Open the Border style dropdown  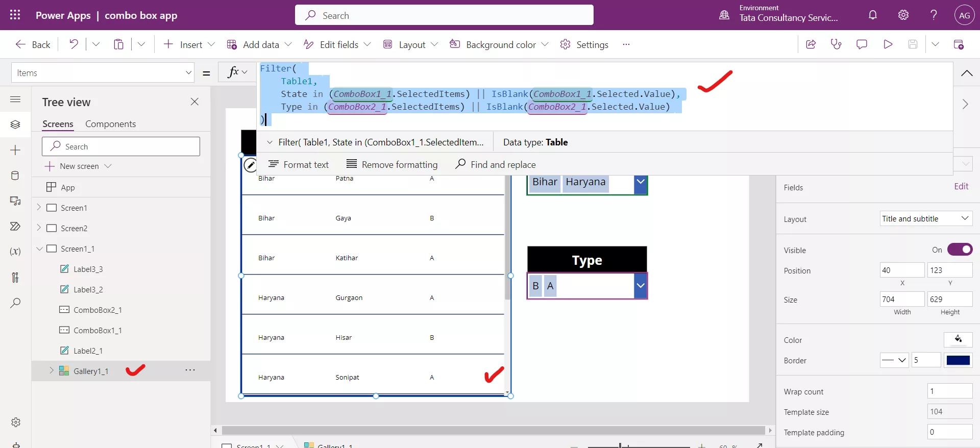point(894,360)
